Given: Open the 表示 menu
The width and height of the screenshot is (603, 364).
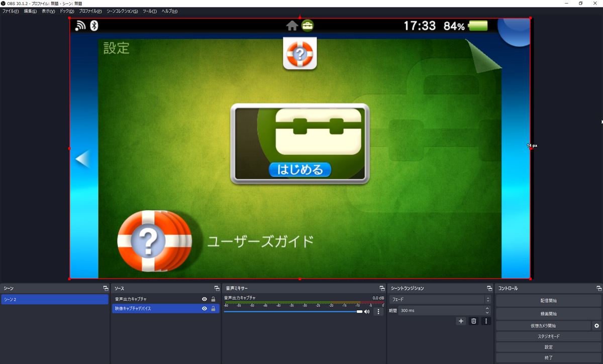Looking at the screenshot, I should [x=48, y=11].
